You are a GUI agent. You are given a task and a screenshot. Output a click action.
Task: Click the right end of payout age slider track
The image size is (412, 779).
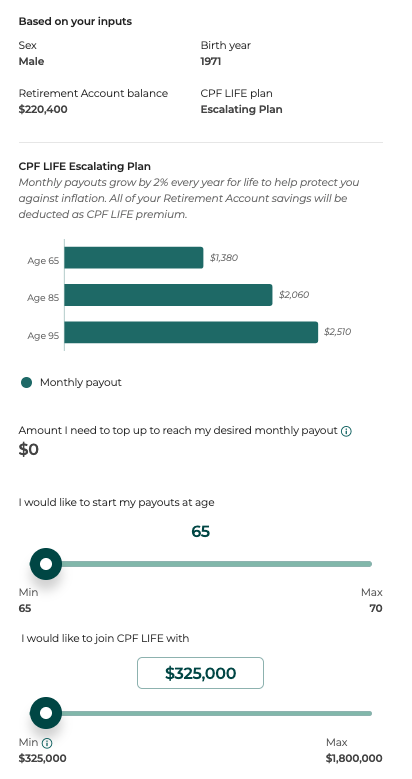(369, 564)
